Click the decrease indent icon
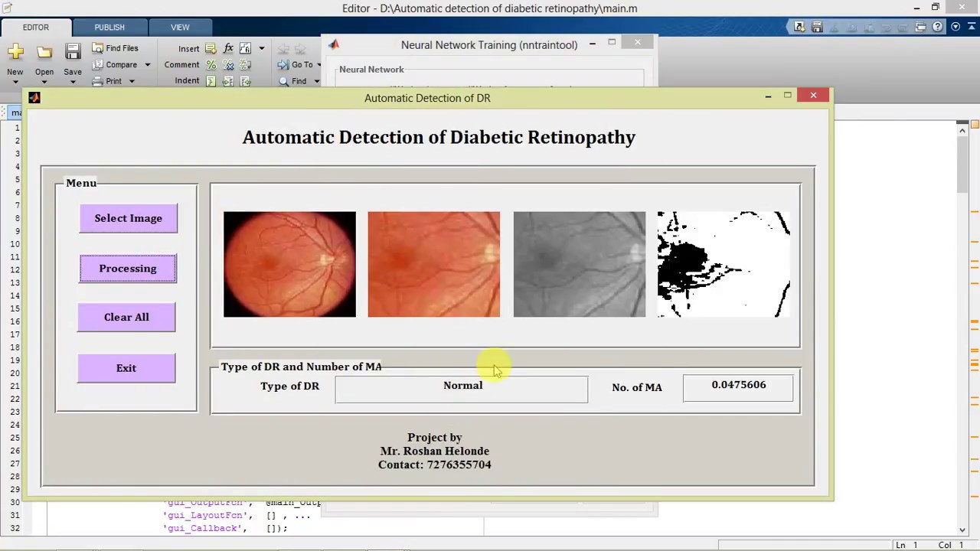Screen dimensions: 980x551 coord(246,81)
